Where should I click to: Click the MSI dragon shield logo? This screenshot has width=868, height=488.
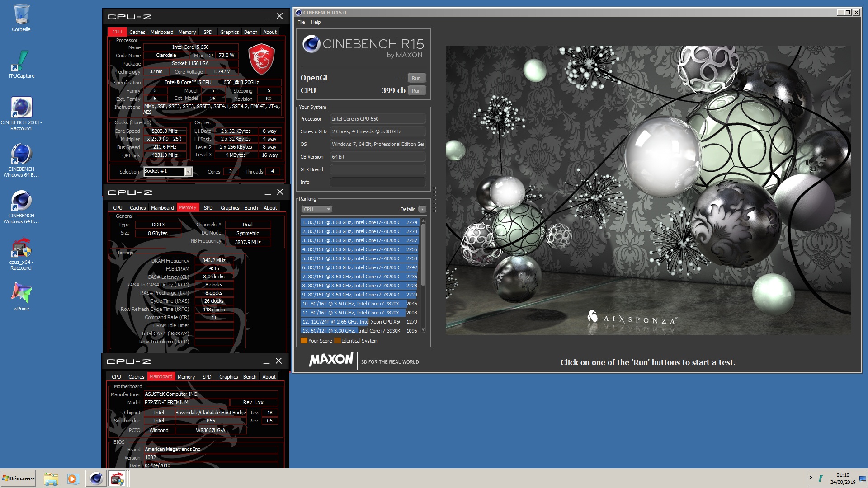coord(261,59)
